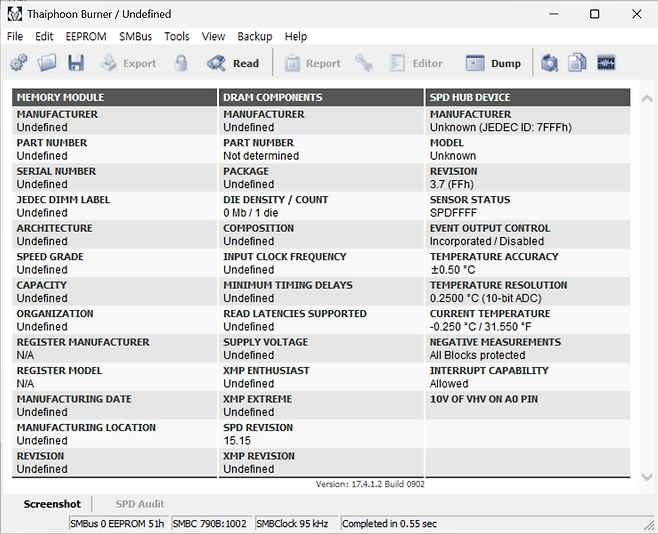Open the Help menu
The width and height of the screenshot is (658, 534).
(296, 36)
